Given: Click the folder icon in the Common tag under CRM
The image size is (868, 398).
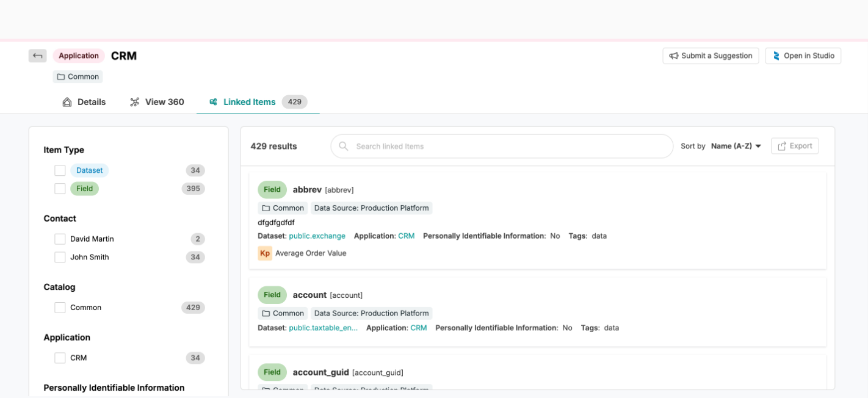Looking at the screenshot, I should pyautogui.click(x=61, y=77).
